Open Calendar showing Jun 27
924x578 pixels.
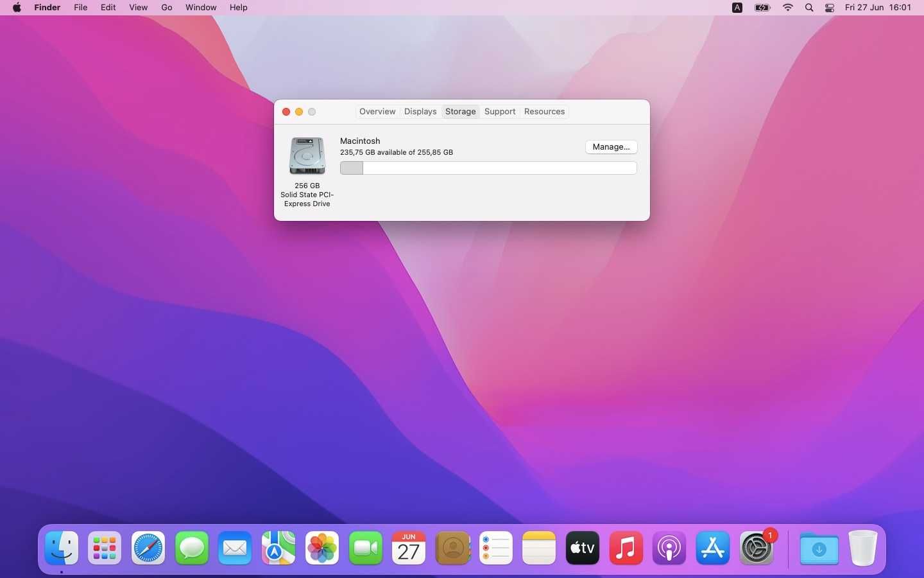click(409, 548)
